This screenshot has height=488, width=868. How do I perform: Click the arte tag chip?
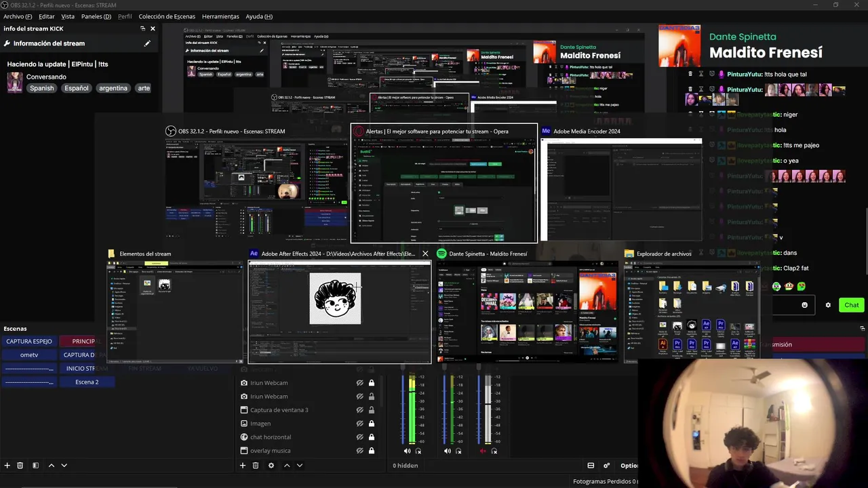[x=144, y=88]
